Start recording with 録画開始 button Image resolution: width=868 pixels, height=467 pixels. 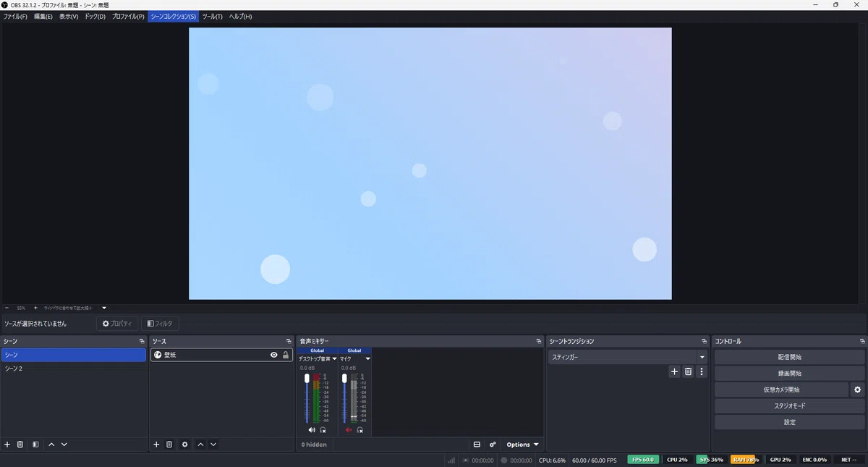pos(789,374)
